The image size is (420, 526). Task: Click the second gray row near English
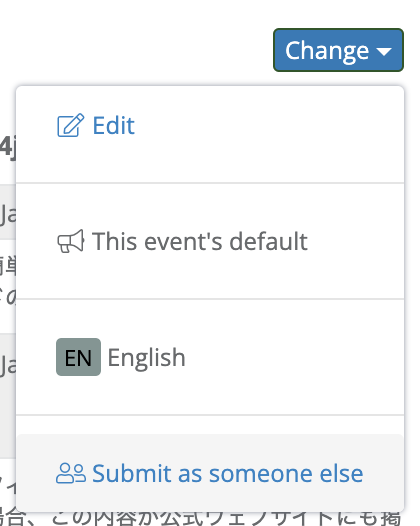[x=8, y=396]
